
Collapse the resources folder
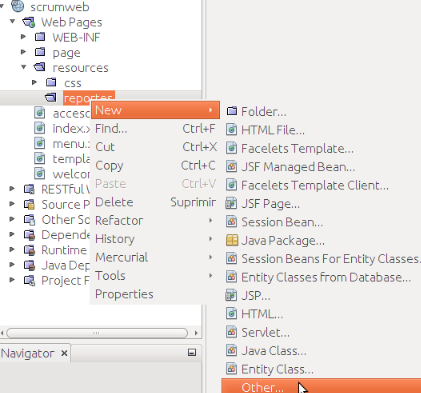pyautogui.click(x=24, y=67)
